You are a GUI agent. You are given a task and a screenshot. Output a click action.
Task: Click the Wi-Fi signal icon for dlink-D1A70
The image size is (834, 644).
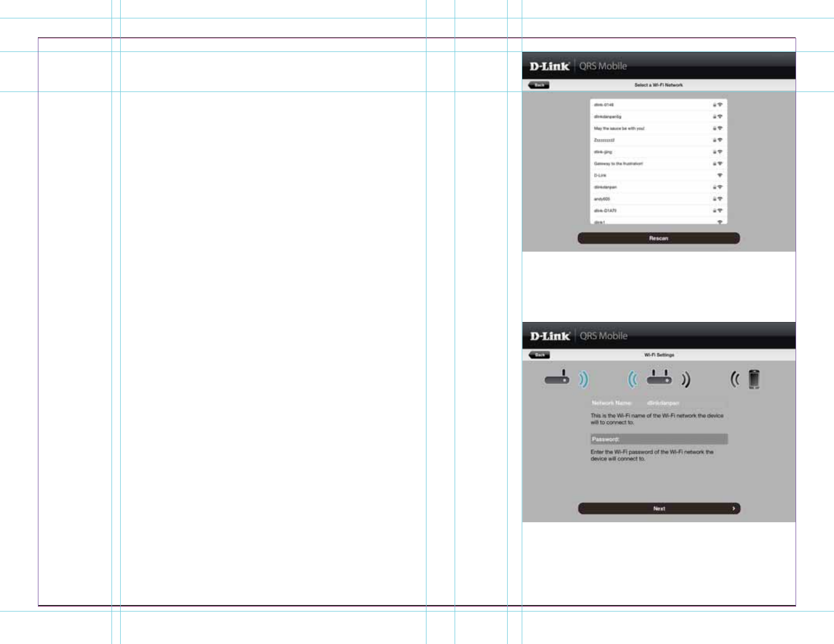tap(720, 211)
